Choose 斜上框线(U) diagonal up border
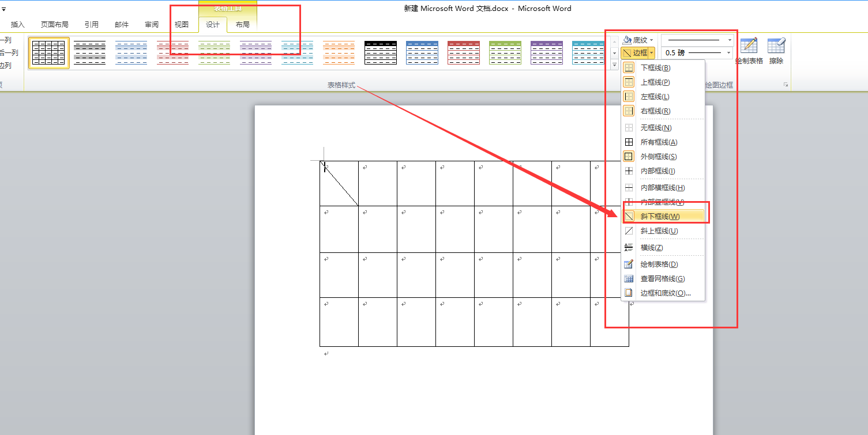This screenshot has width=868, height=435. pos(663,231)
